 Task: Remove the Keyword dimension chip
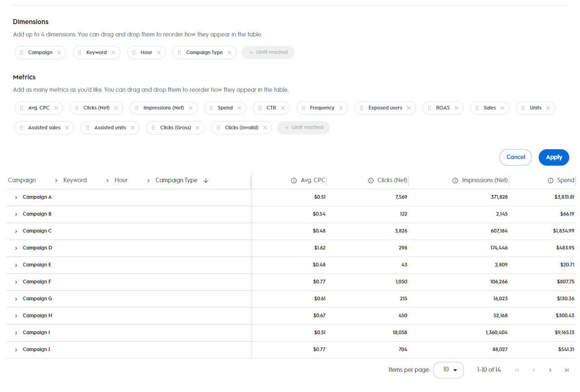click(x=113, y=53)
